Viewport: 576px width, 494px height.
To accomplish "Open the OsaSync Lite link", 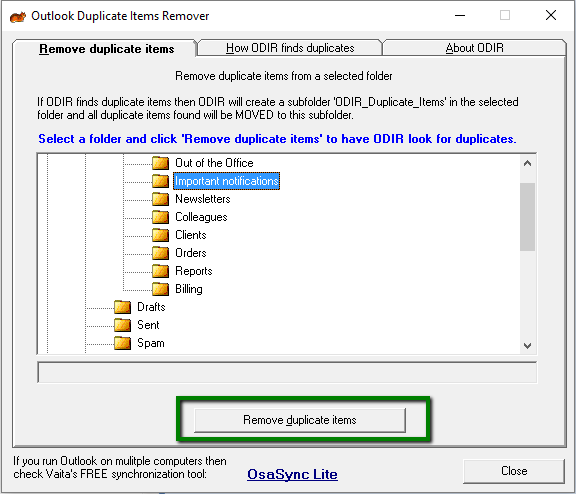I will pyautogui.click(x=292, y=474).
